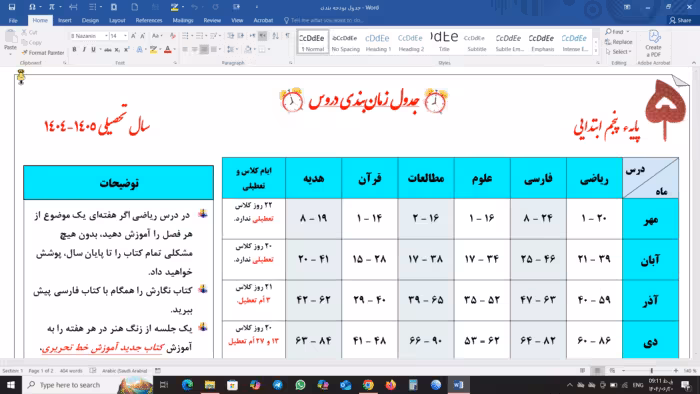This screenshot has height=394, width=700.
Task: Toggle subscript formatting
Action: (x=117, y=50)
